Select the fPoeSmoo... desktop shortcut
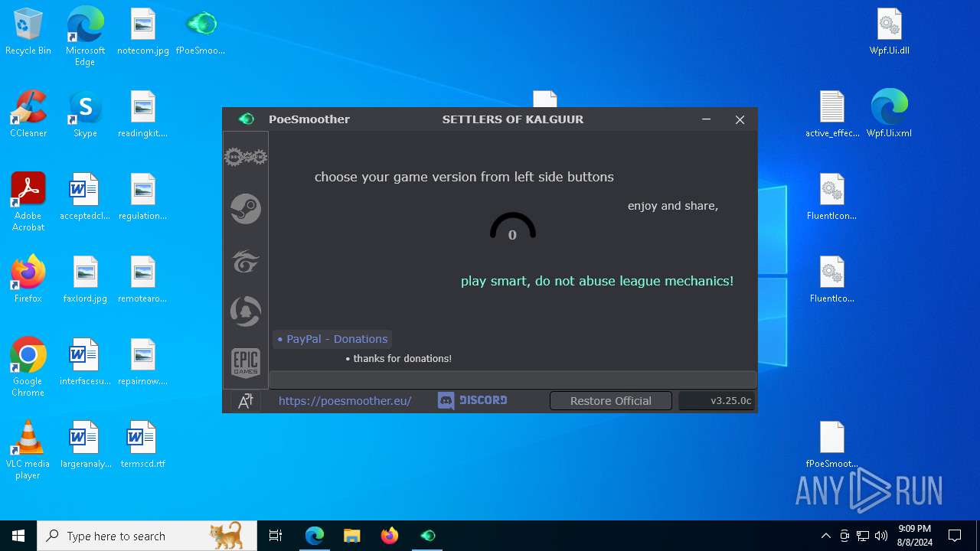 click(x=201, y=31)
